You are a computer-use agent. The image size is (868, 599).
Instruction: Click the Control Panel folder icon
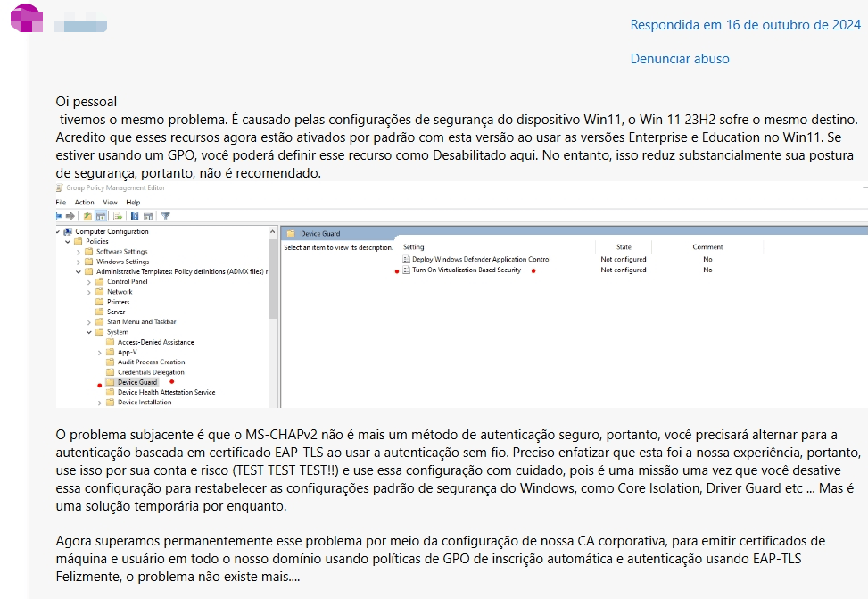(100, 281)
